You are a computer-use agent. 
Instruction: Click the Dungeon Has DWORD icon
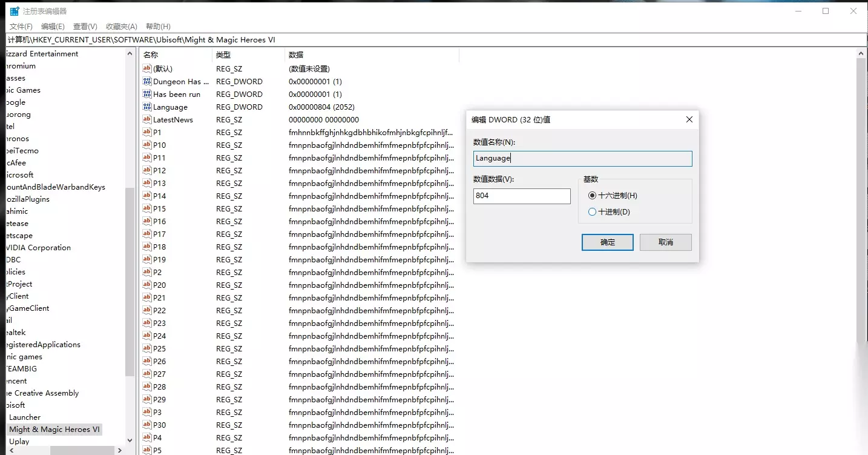click(x=147, y=81)
